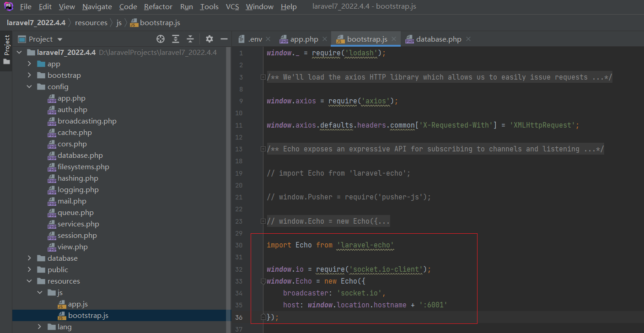
Task: Collapse the config folder
Action: pyautogui.click(x=30, y=87)
